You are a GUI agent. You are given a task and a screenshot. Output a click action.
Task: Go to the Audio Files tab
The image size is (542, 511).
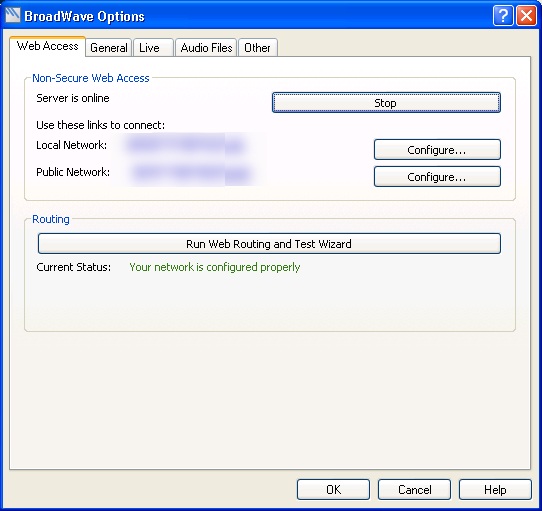coord(206,47)
